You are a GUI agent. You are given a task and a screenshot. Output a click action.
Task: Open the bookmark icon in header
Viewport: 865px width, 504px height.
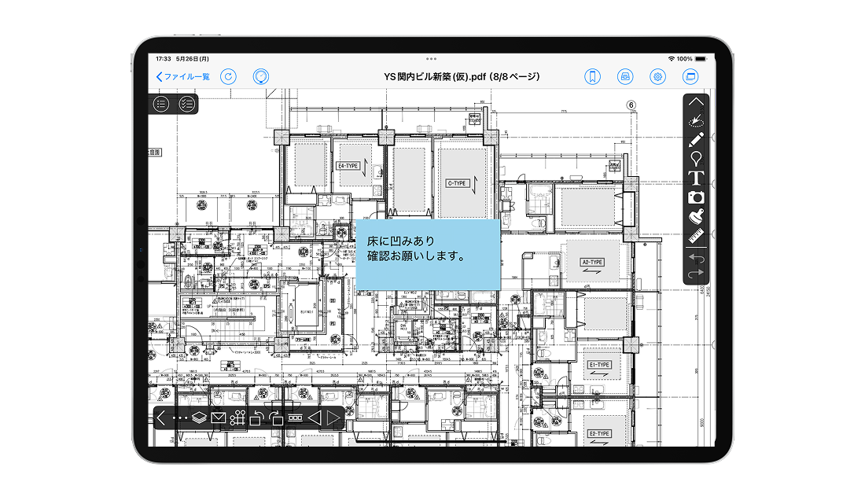592,76
